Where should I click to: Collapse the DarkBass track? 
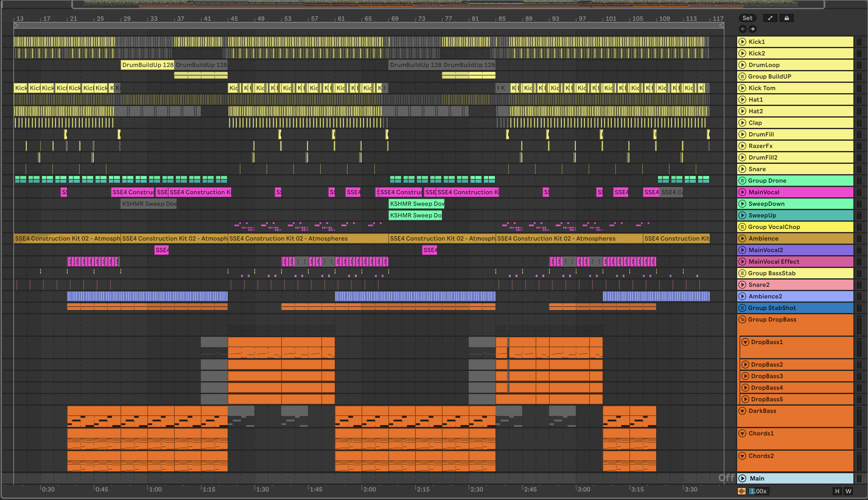tap(742, 411)
